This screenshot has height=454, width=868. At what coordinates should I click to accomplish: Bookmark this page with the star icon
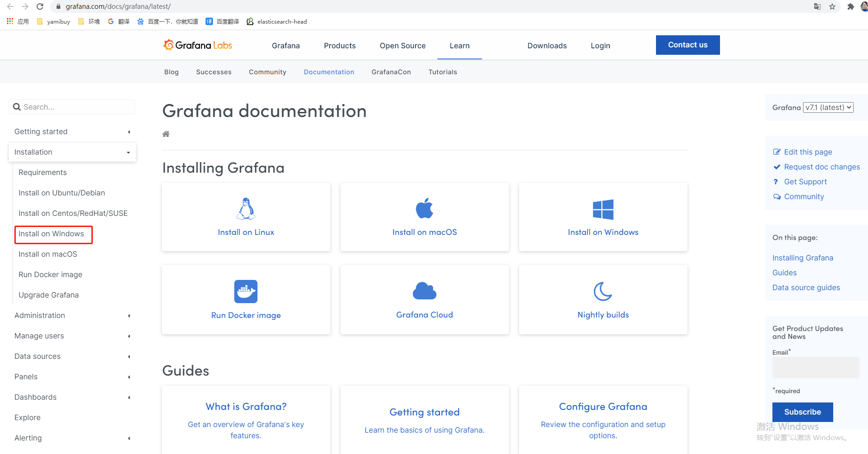click(832, 6)
